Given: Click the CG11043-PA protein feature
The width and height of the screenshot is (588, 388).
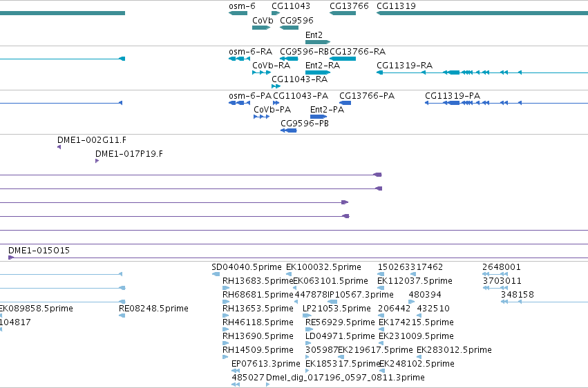Looking at the screenshot, I should pos(276,103).
